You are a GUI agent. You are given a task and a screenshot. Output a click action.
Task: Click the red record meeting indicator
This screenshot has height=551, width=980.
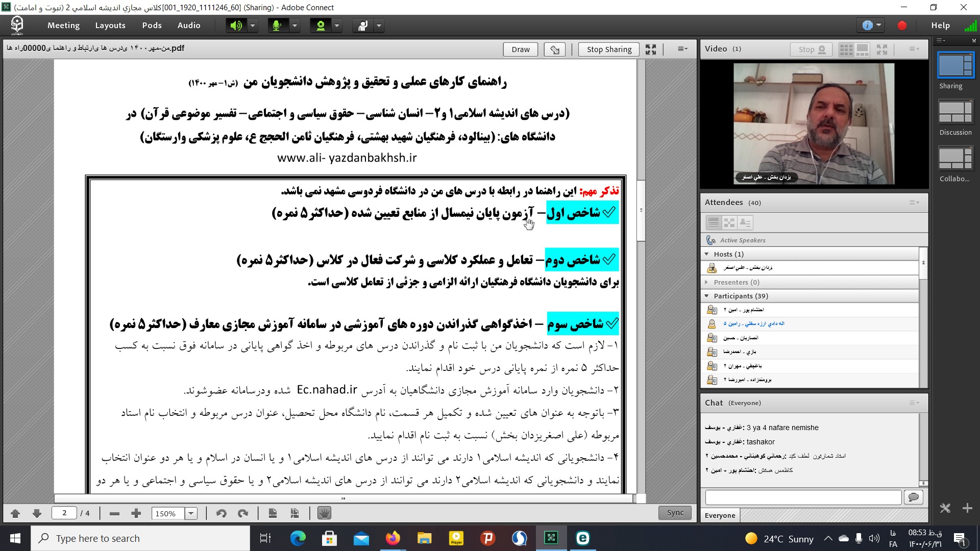[902, 26]
